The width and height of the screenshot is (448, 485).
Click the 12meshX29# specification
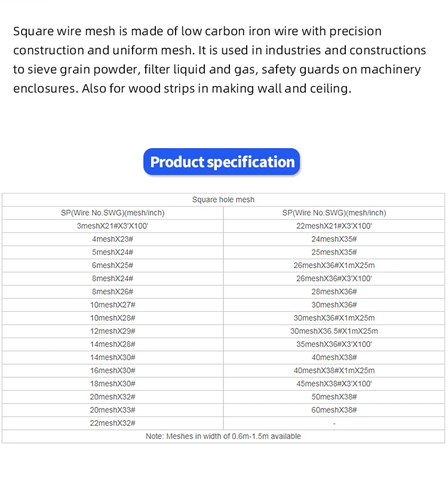point(112,331)
